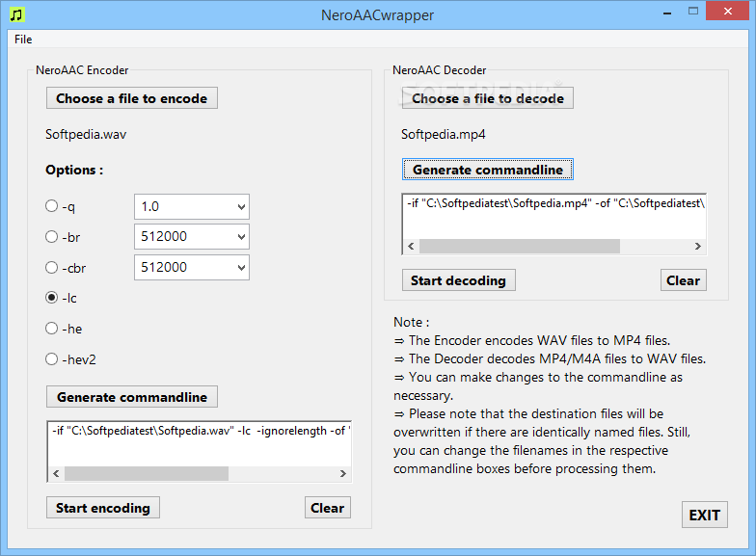Click inside the encoder commandline text box
The width and height of the screenshot is (756, 556).
[x=200, y=444]
